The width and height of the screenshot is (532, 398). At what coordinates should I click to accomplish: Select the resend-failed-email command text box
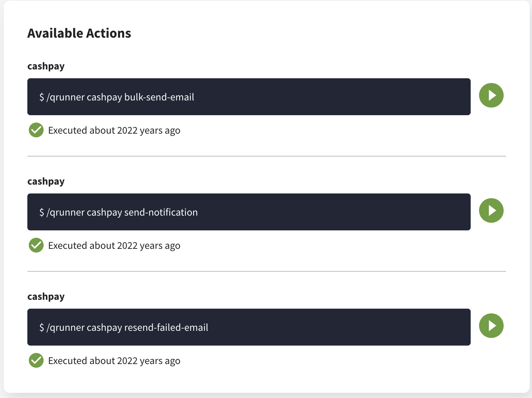249,327
